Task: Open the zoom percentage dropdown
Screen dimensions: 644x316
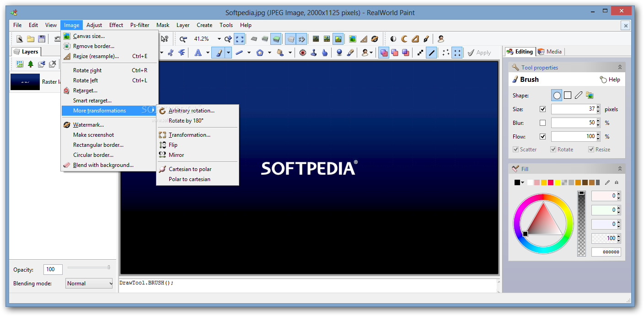Action: click(x=219, y=39)
